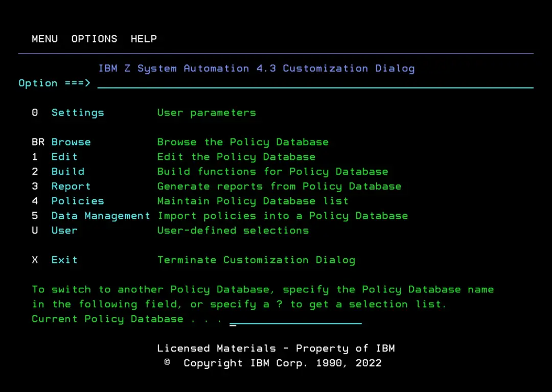Image resolution: width=552 pixels, height=392 pixels.
Task: Click option code '3' beside Report
Action: click(35, 187)
